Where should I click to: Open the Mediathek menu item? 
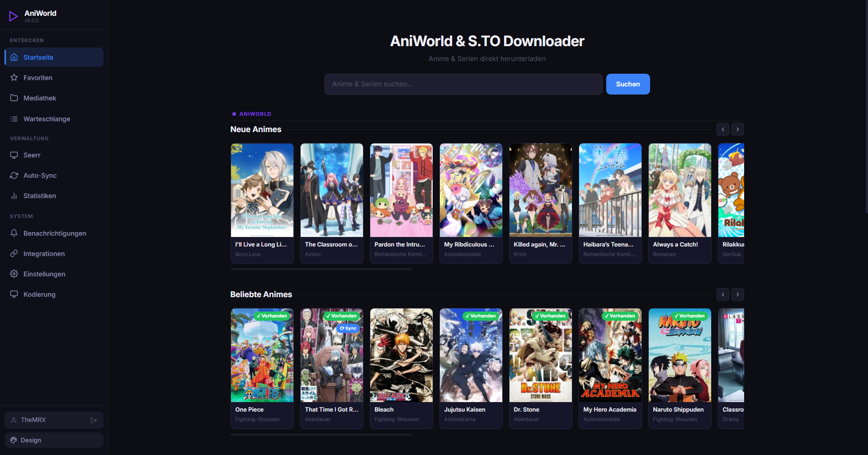tap(54, 98)
